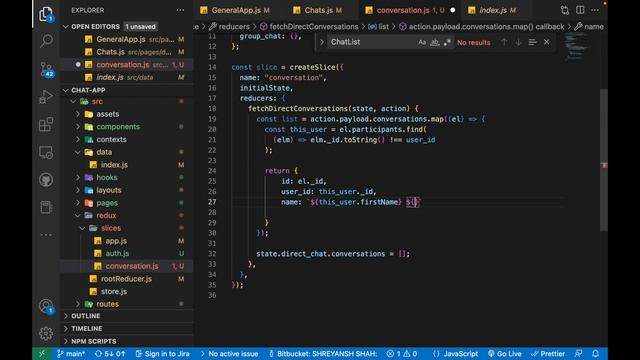This screenshot has width=640, height=360.
Task: Click the editor vertical scrollbar
Action: [604, 159]
